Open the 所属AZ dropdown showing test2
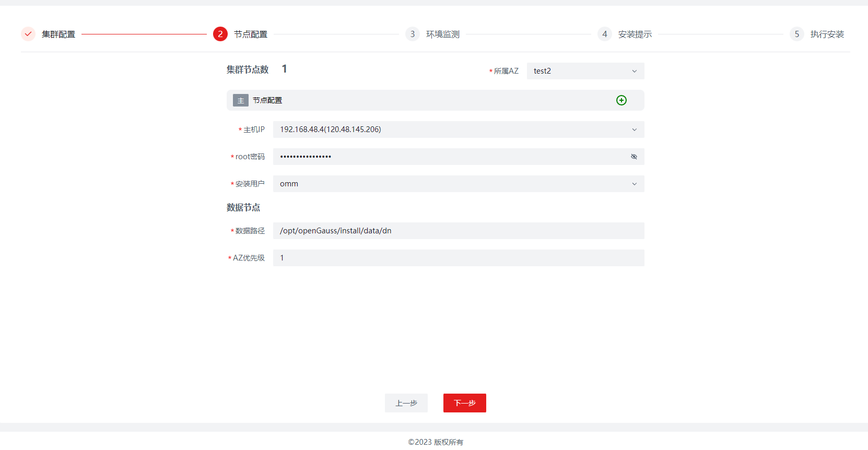 (x=585, y=71)
